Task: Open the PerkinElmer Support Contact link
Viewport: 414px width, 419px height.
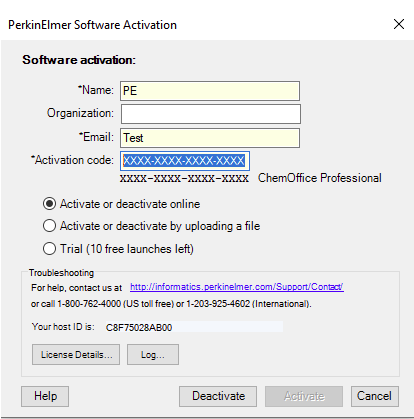Action: click(x=237, y=287)
